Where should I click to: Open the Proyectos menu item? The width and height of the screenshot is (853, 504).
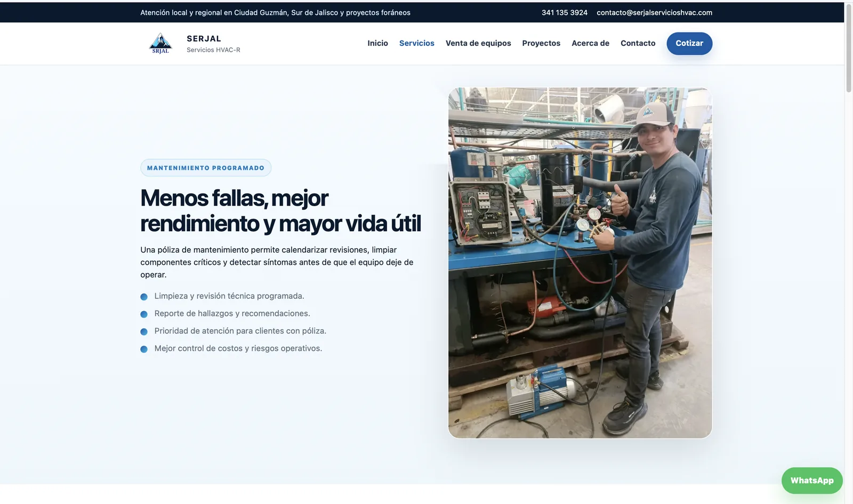click(x=541, y=43)
